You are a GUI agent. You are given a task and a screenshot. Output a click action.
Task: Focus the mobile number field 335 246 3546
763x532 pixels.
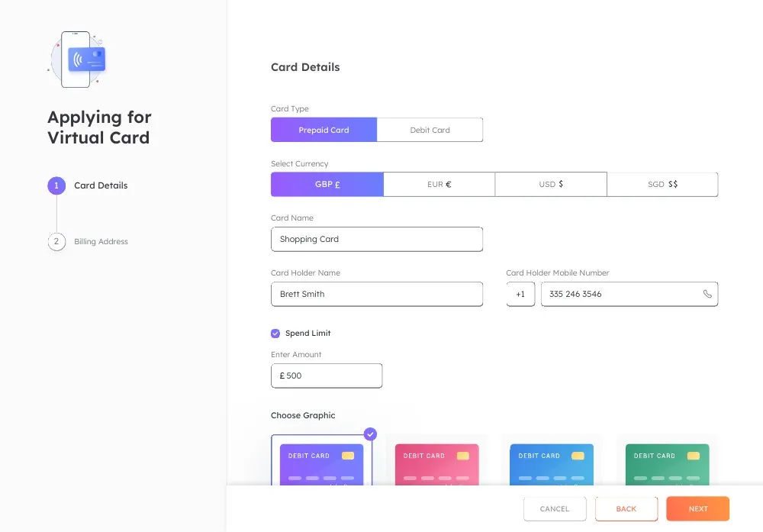click(x=629, y=294)
